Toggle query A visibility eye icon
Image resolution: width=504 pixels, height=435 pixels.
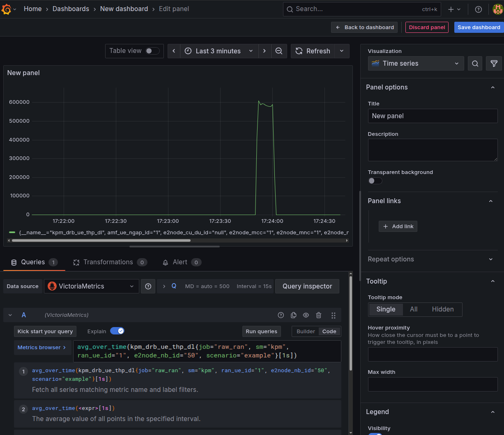click(x=306, y=315)
